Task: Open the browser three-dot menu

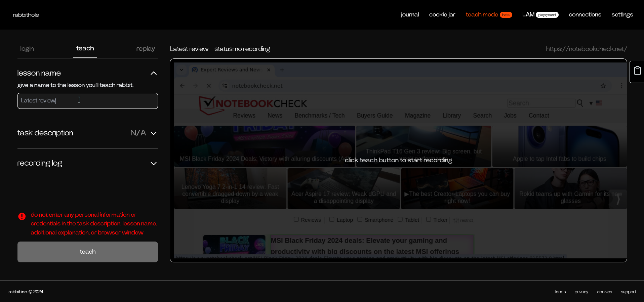Action: click(621, 86)
